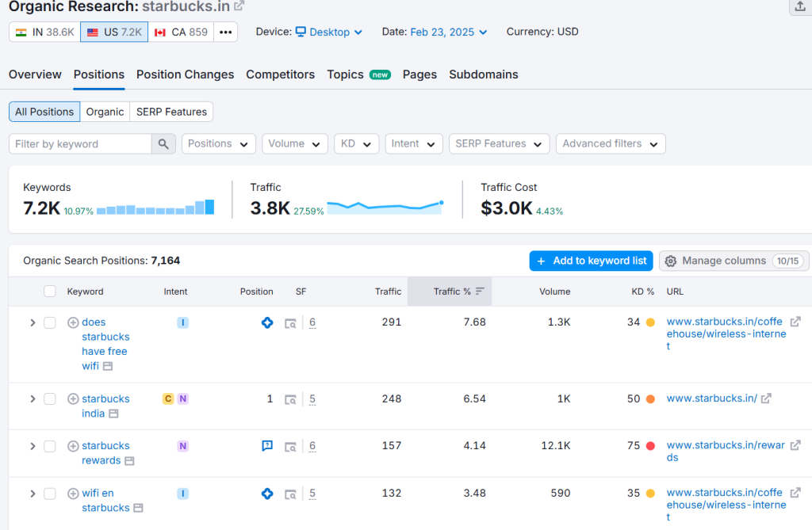
Task: Open 'starbucks rewards' keyword link
Action: [x=105, y=453]
